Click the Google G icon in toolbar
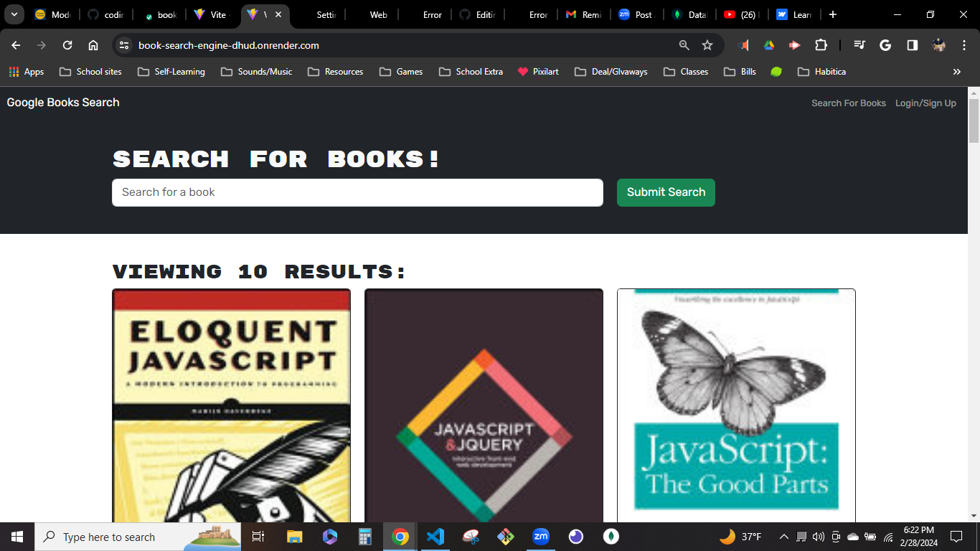 885,45
